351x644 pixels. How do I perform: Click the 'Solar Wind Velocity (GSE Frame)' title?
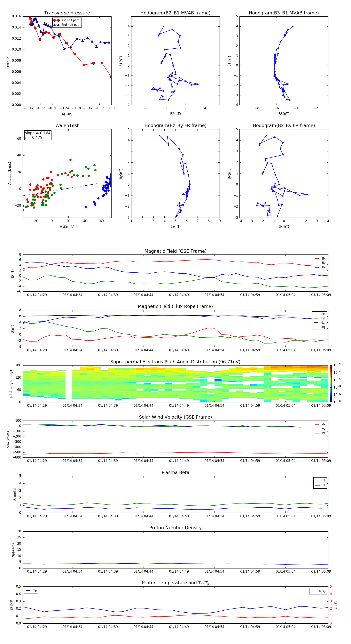175,417
